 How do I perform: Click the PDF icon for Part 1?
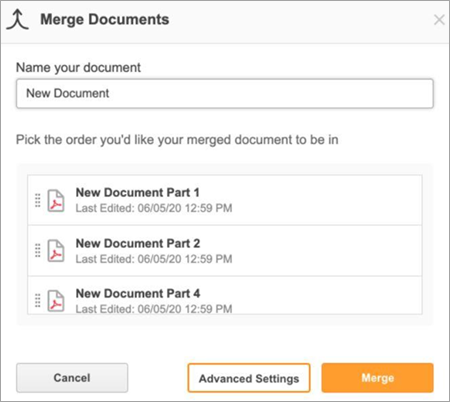[56, 200]
